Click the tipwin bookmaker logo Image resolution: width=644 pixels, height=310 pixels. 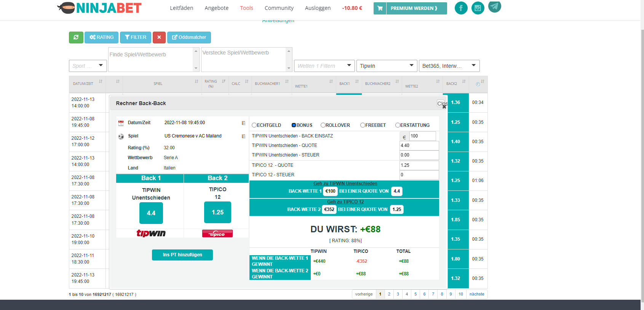[151, 233]
